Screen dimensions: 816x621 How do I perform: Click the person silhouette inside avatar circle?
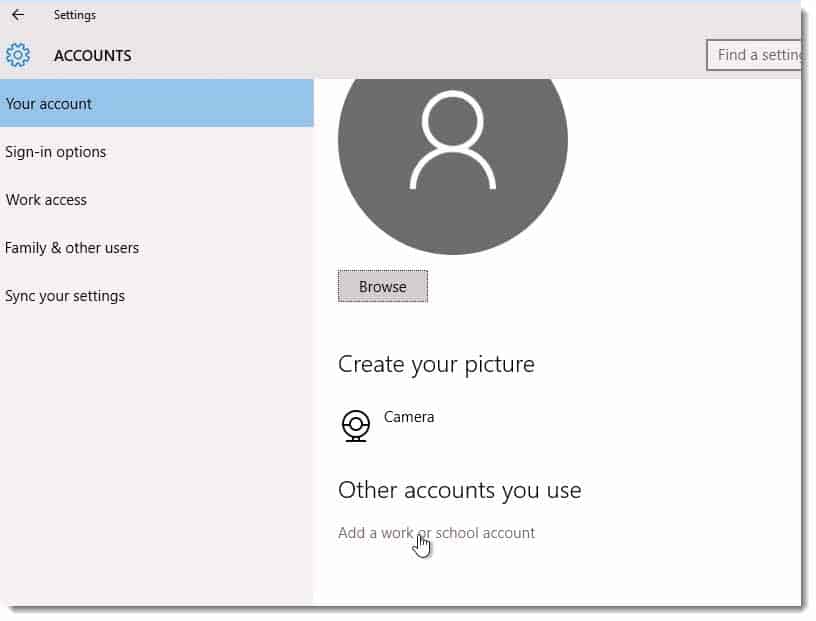click(x=453, y=140)
